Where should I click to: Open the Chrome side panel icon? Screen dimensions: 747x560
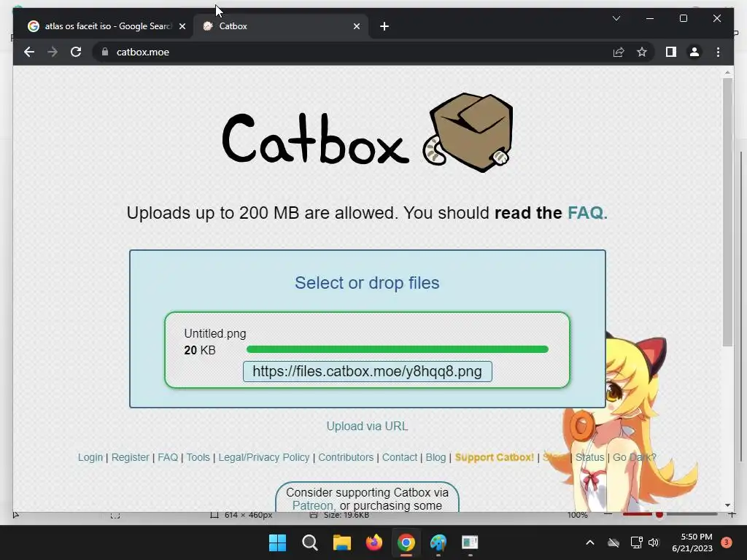pos(671,52)
